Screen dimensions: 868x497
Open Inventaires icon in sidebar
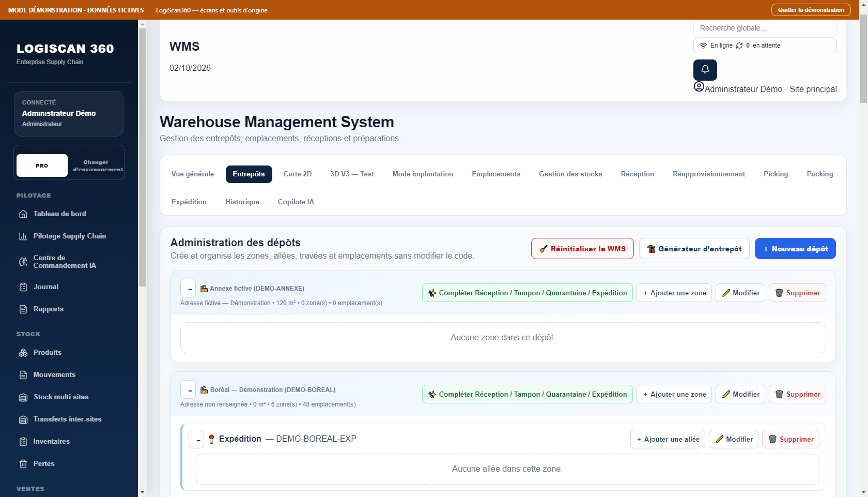tap(23, 442)
